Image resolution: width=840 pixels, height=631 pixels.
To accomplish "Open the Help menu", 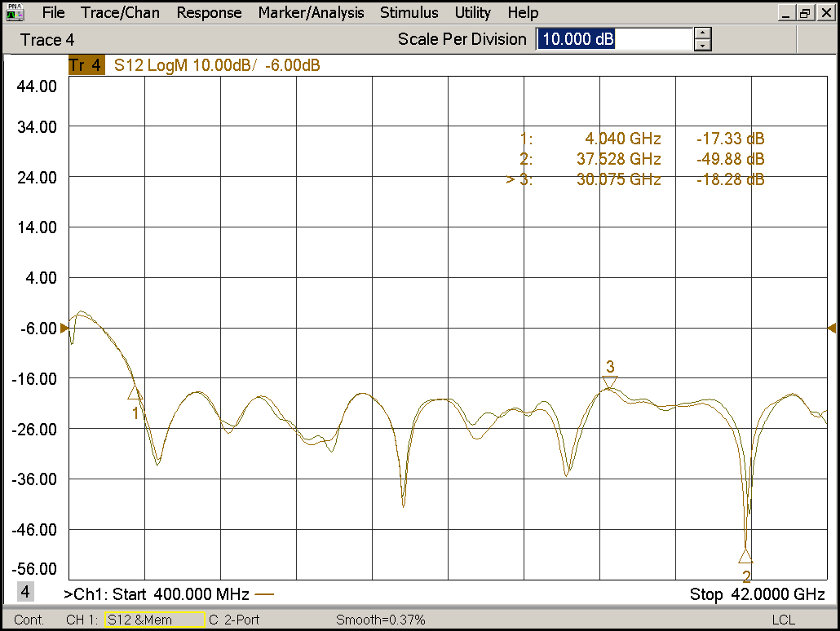I will (523, 12).
